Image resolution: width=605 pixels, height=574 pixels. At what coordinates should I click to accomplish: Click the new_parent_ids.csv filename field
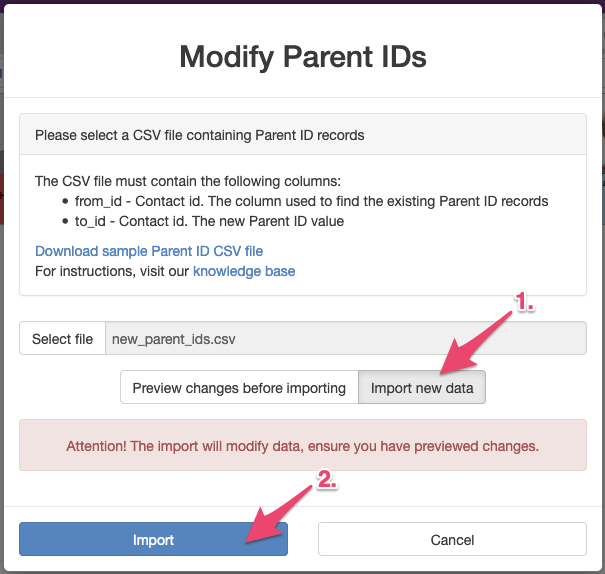click(x=346, y=338)
